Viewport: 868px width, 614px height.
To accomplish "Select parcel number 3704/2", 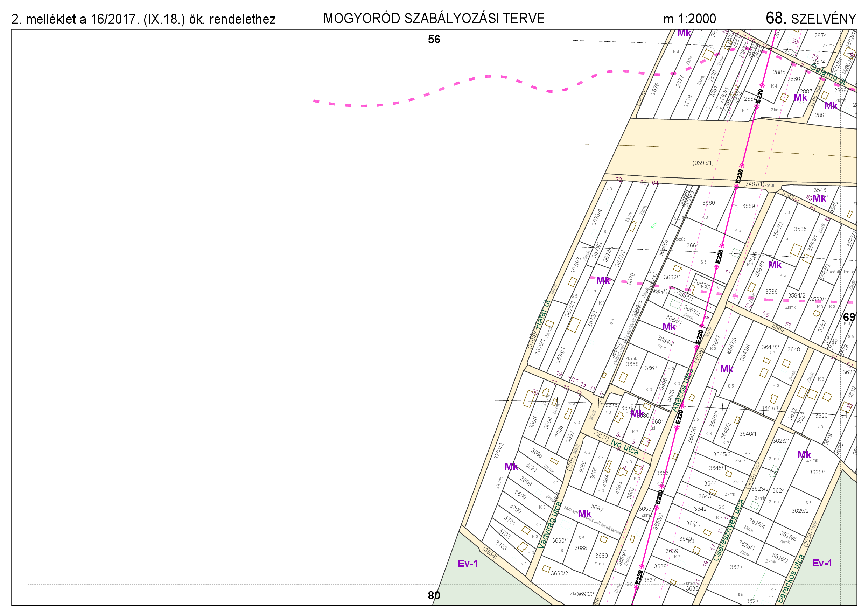I will pos(499,452).
